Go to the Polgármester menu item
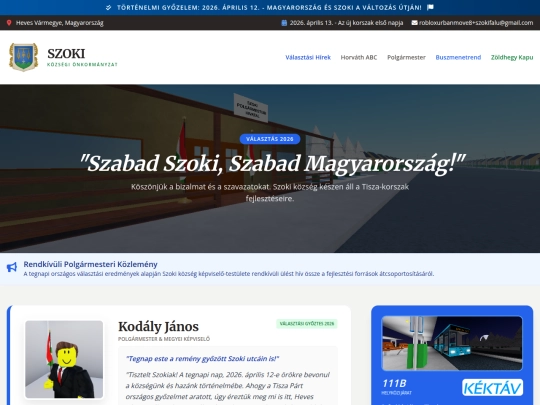540x405 pixels. tap(406, 58)
